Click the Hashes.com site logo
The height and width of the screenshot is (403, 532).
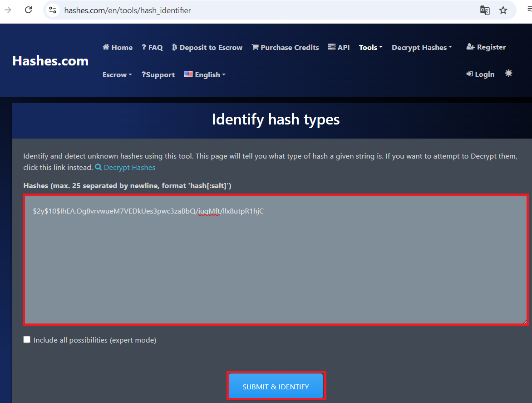click(x=50, y=61)
